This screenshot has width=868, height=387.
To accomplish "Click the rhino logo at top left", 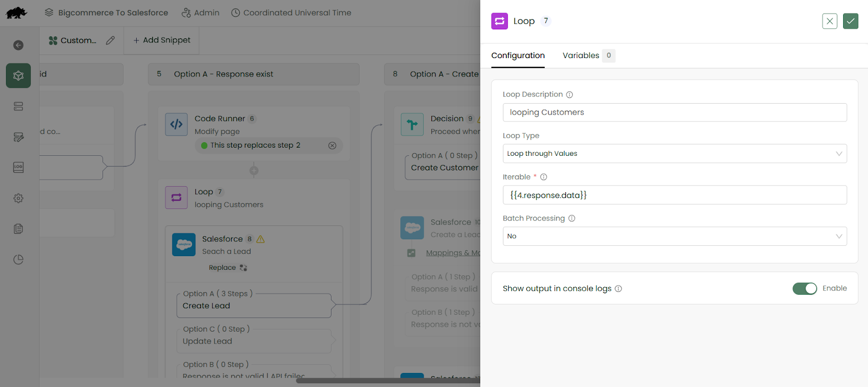I will [x=16, y=12].
